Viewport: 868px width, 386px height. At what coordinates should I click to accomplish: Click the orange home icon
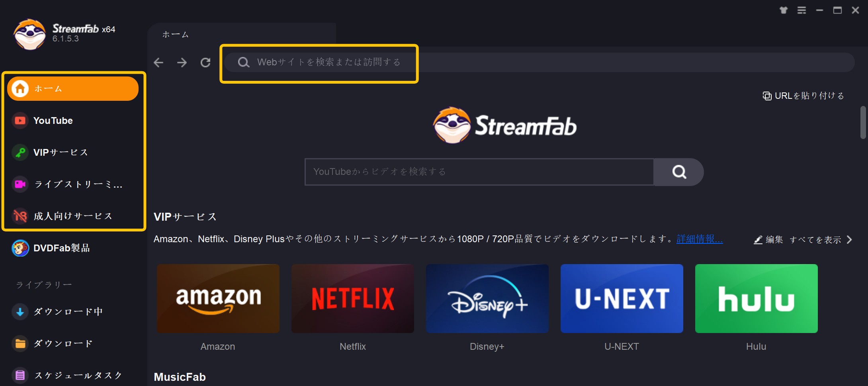pos(20,88)
